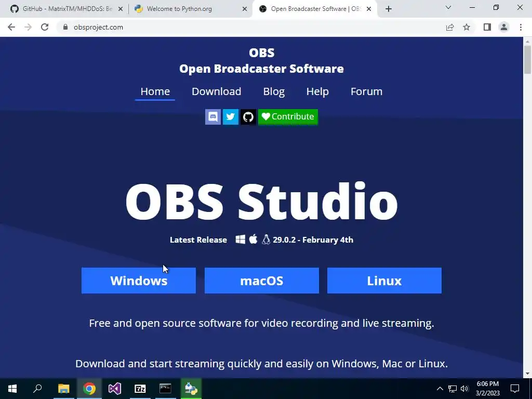Open File Explorer from the taskbar
Screen dimensions: 532x399
(x=63, y=389)
